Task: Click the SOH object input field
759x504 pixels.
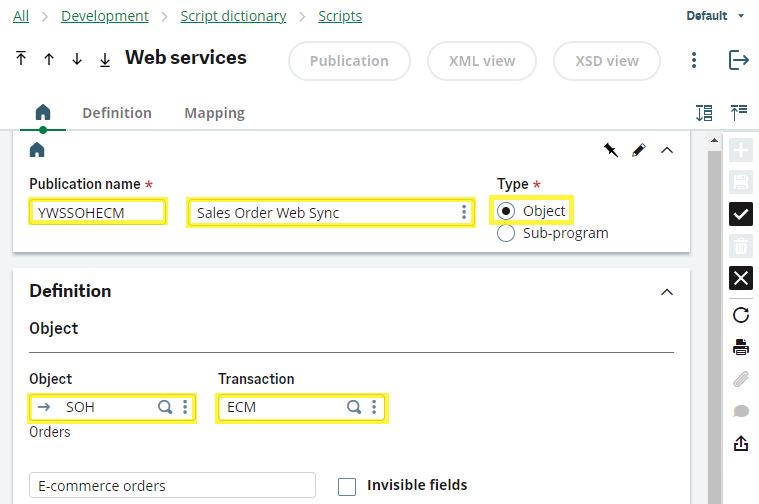Action: click(x=113, y=407)
